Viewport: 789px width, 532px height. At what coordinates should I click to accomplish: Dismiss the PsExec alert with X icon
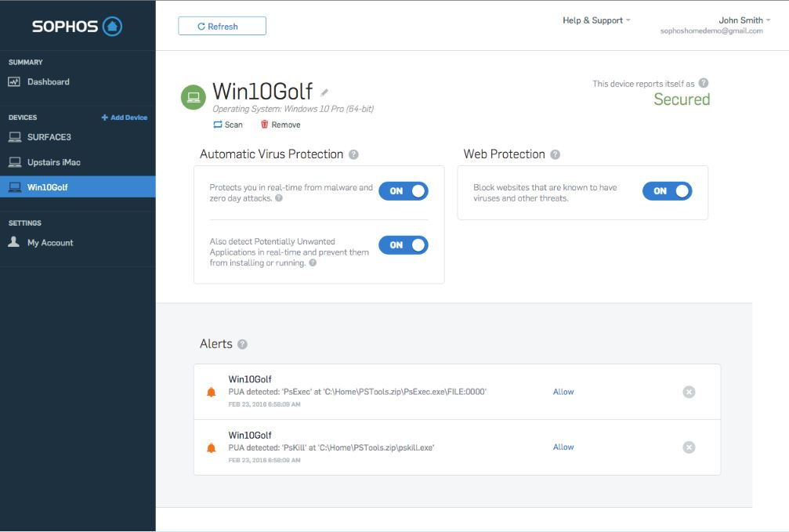[689, 392]
